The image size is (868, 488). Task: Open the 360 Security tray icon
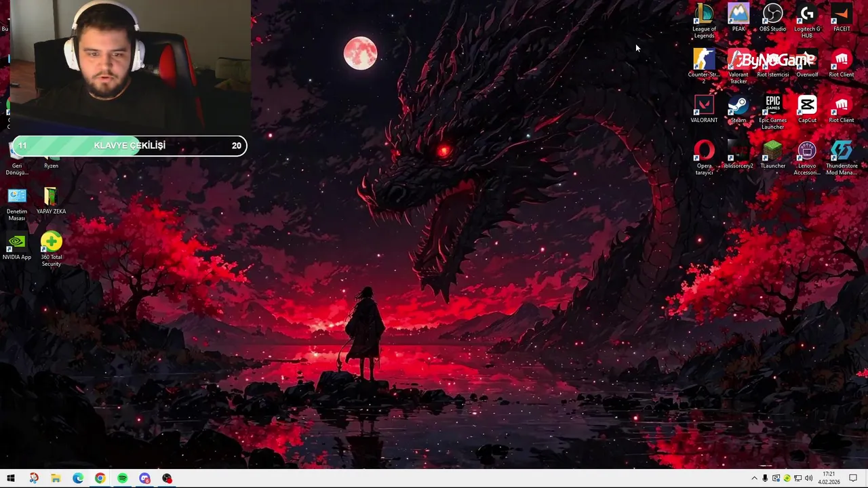[x=787, y=479]
